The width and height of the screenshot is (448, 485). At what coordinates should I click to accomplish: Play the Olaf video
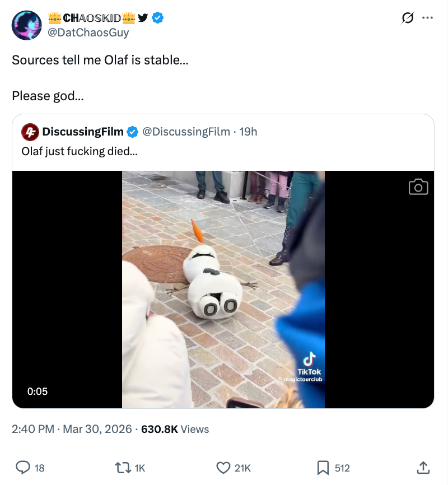click(x=223, y=289)
